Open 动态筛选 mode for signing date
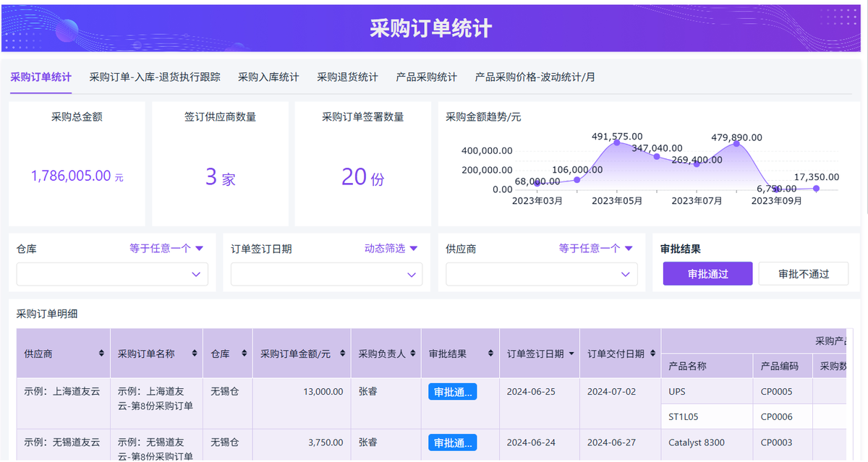 pos(391,249)
